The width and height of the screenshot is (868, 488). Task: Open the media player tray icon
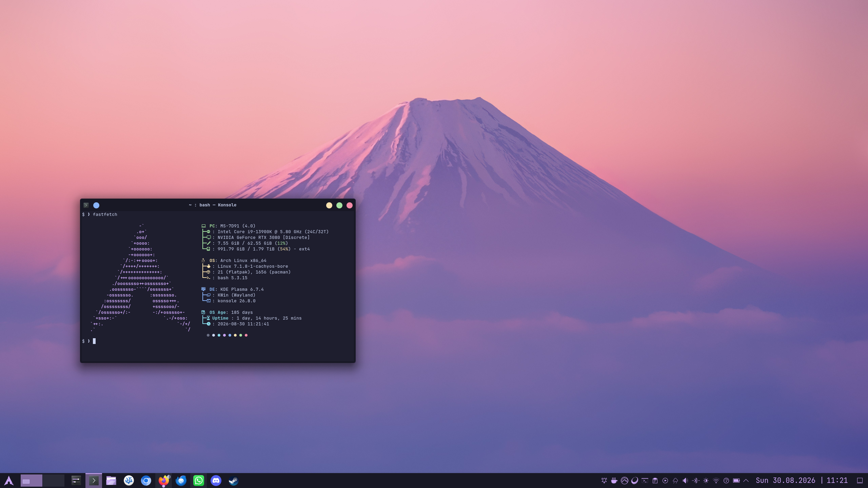click(665, 481)
